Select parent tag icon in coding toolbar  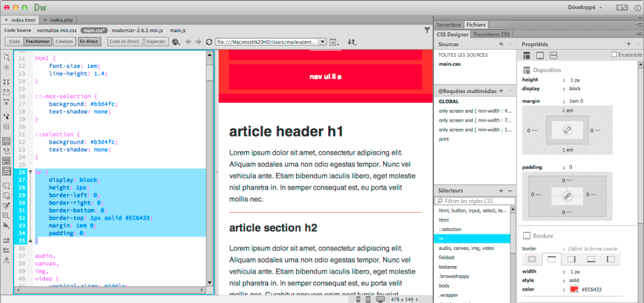pyautogui.click(x=6, y=117)
